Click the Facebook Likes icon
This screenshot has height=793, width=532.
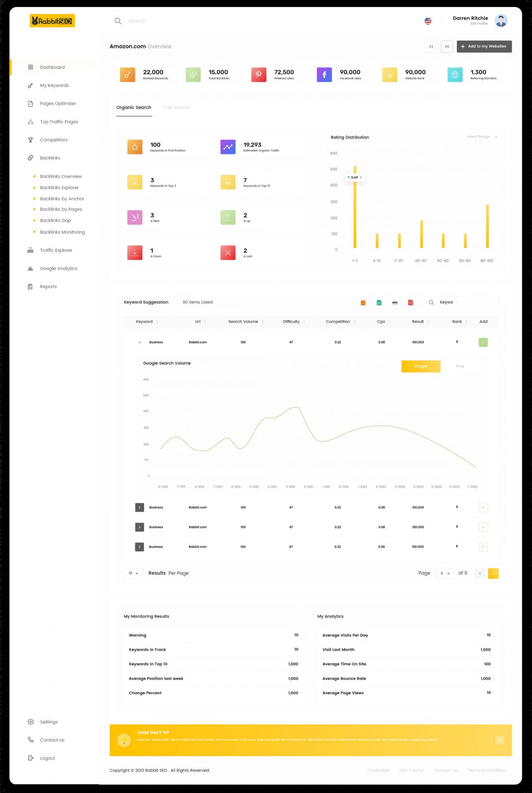tap(324, 74)
